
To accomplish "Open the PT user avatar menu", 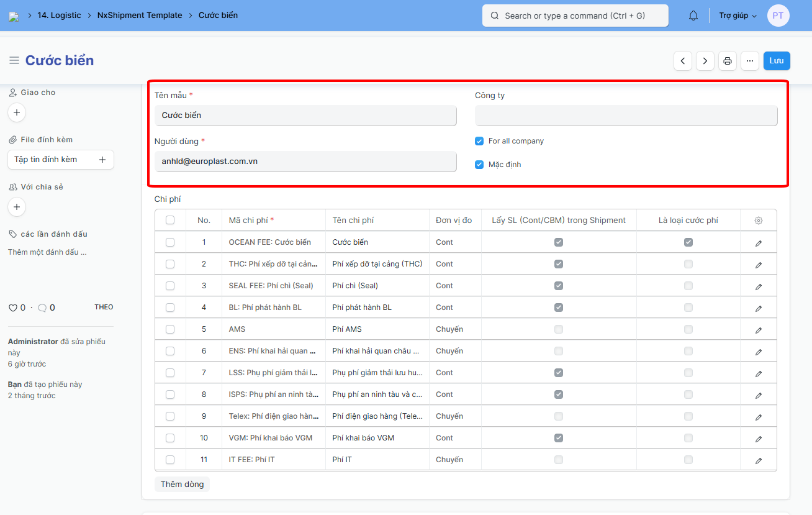I will coord(778,16).
